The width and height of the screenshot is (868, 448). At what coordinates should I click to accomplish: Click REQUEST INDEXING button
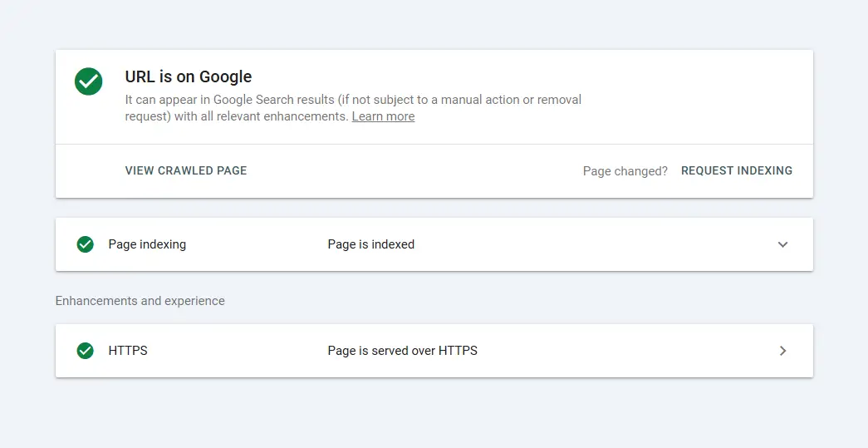[x=736, y=170]
